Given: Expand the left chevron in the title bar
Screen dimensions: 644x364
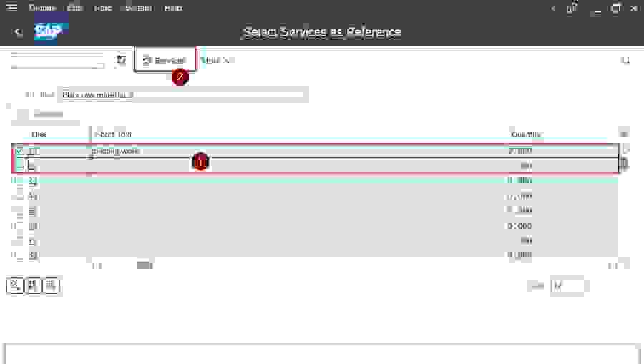Looking at the screenshot, I should (x=552, y=9).
